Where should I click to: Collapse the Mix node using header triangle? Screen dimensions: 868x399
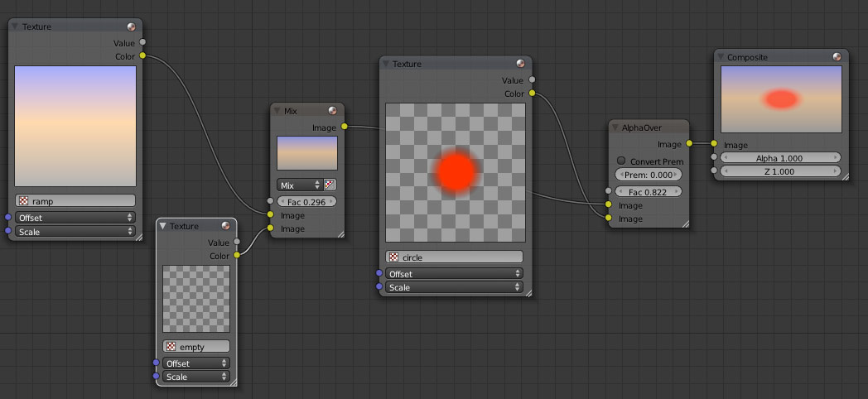tap(277, 111)
